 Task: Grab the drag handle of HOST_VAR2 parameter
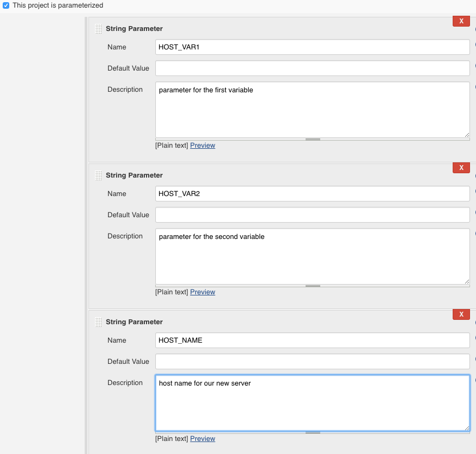[x=98, y=175]
